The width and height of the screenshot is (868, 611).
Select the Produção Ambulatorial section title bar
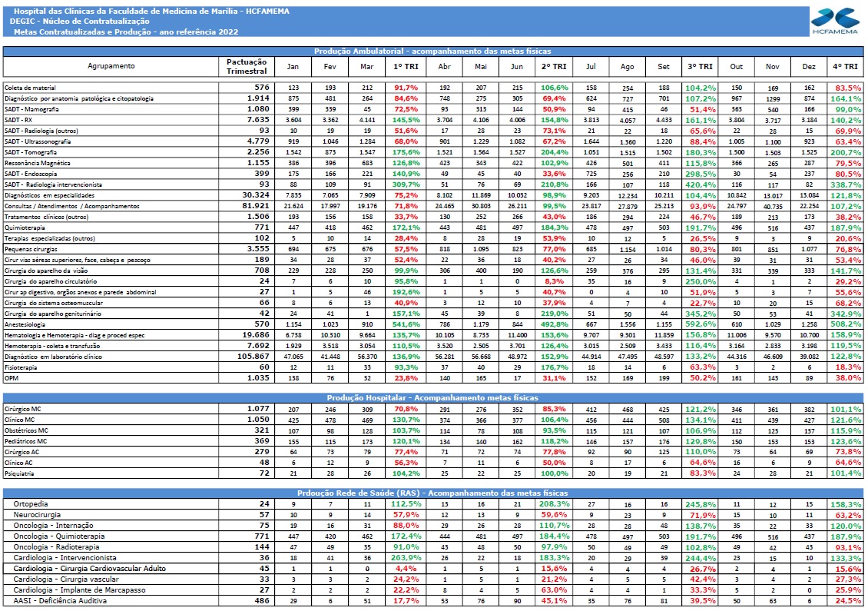[x=433, y=51]
